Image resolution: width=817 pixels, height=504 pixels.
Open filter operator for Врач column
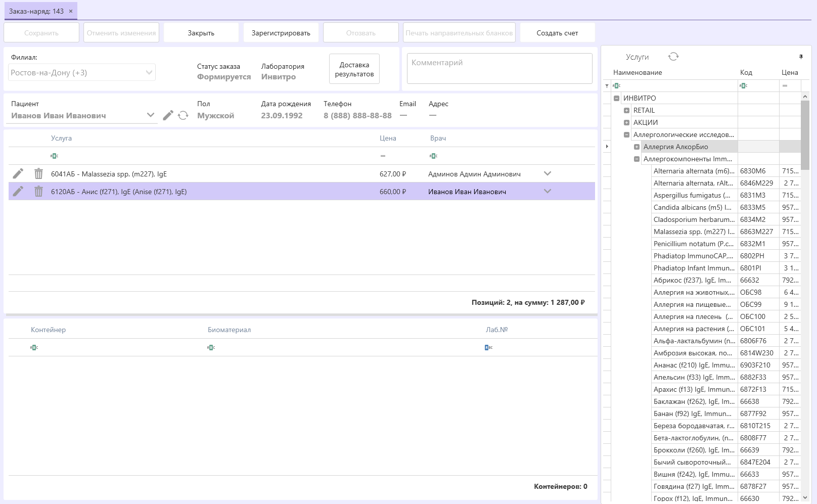tap(433, 156)
